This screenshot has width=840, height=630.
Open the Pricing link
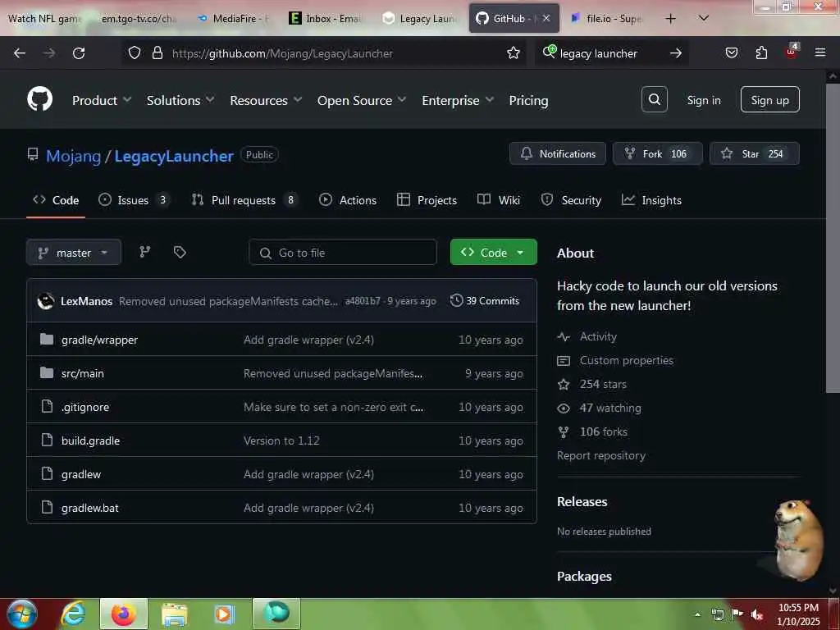pyautogui.click(x=528, y=100)
